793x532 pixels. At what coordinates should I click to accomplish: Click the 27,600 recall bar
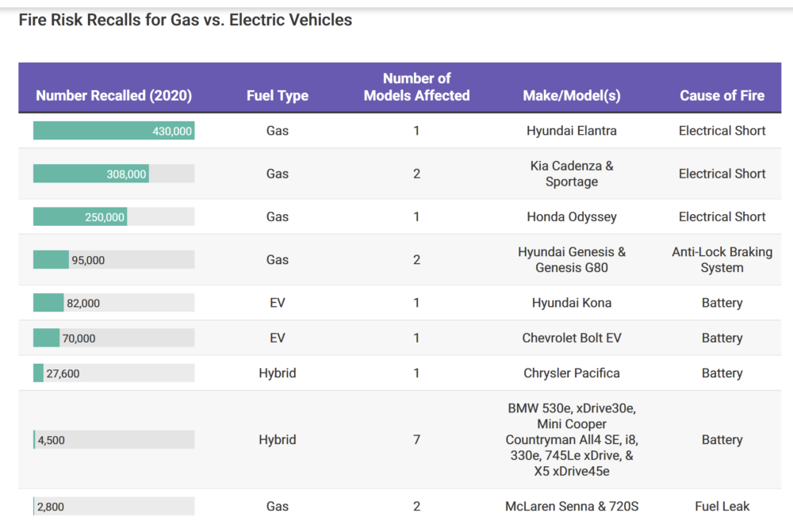(39, 373)
